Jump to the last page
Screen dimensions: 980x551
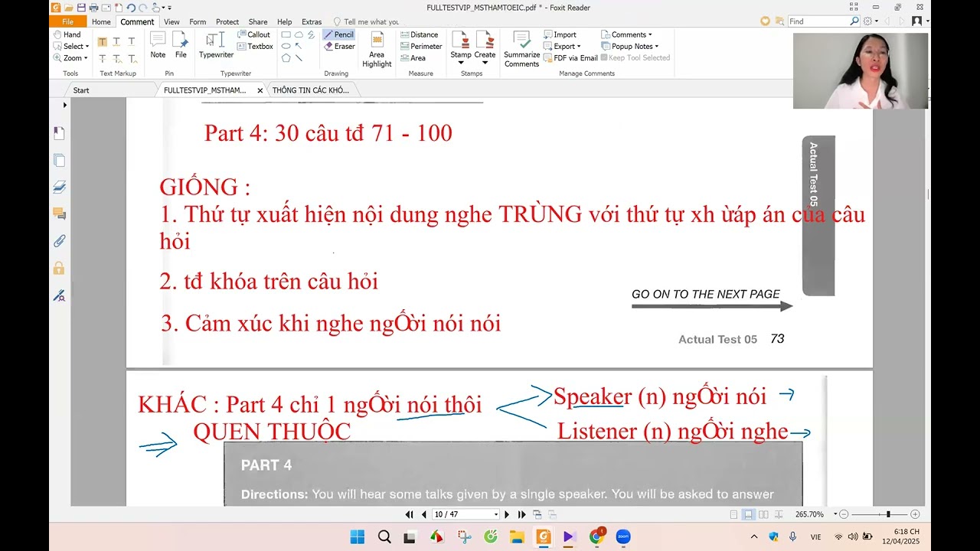(522, 514)
